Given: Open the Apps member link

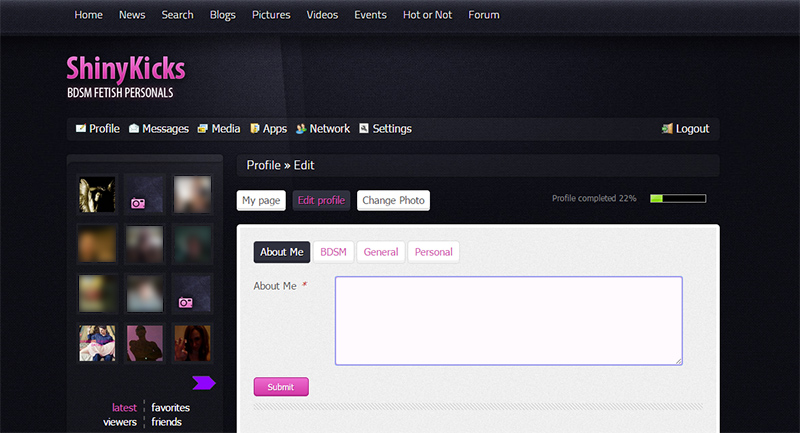Looking at the screenshot, I should click(274, 129).
